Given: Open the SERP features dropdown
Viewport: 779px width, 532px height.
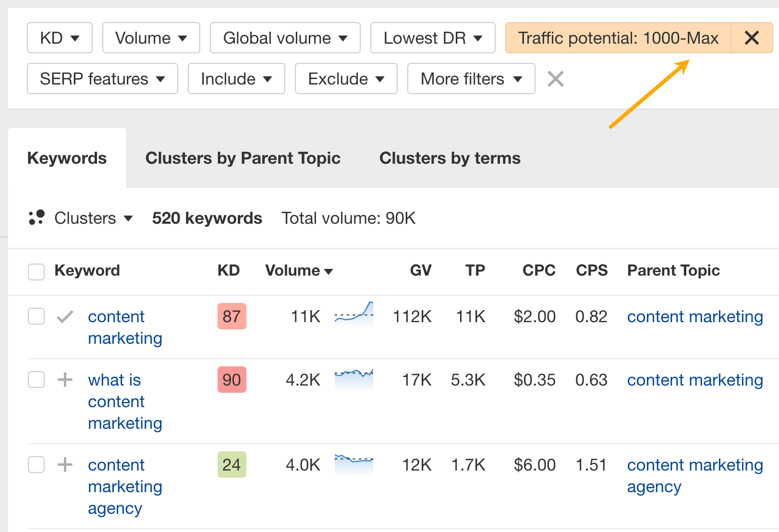Looking at the screenshot, I should [102, 78].
